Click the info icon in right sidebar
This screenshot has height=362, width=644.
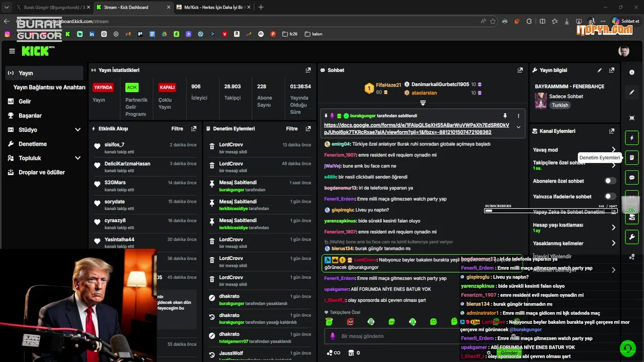[632, 72]
